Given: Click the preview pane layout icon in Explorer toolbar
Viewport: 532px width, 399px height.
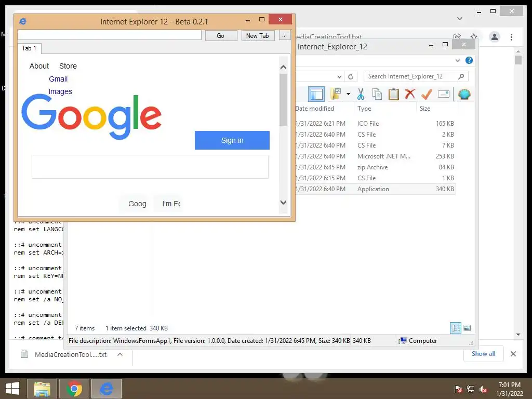Looking at the screenshot, I should click(316, 94).
